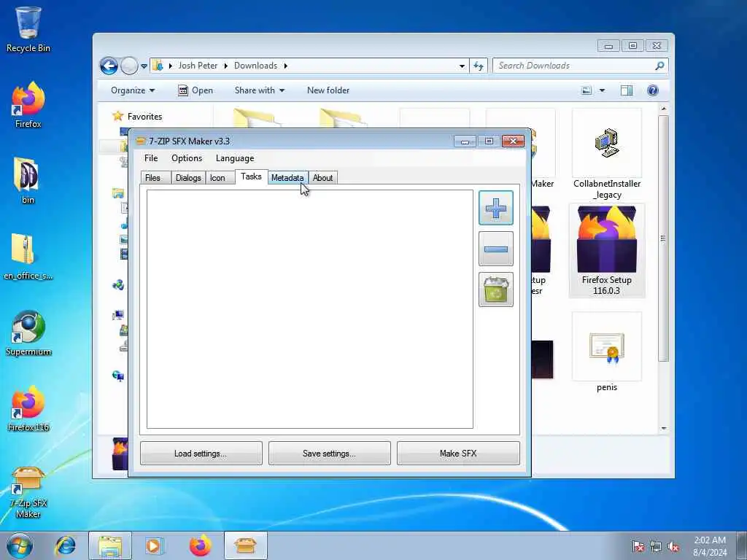Click New folder in the Explorer toolbar
This screenshot has height=560, width=747.
pyautogui.click(x=328, y=90)
